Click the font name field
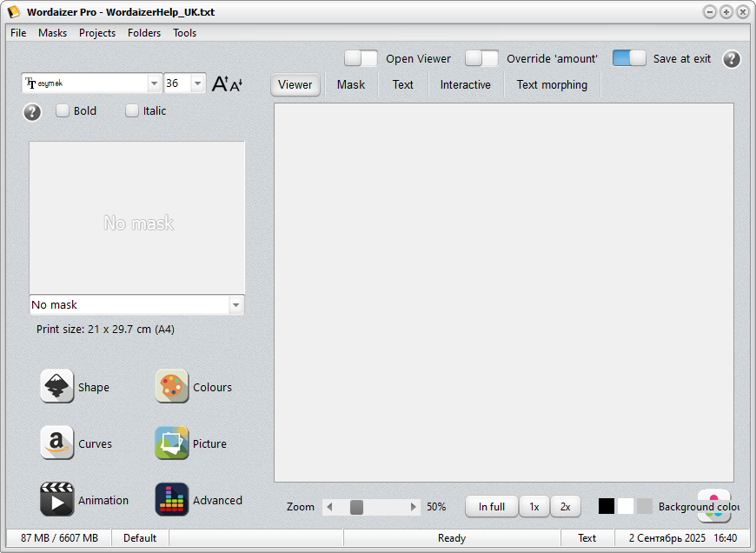756x553 pixels. (85, 83)
